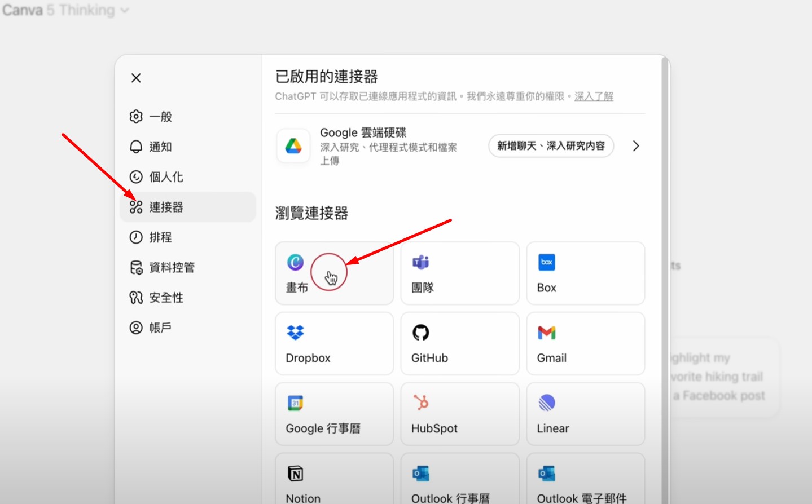Viewport: 812px width, 504px height.
Task: Select the 連接器 sidebar tab
Action: (x=187, y=207)
